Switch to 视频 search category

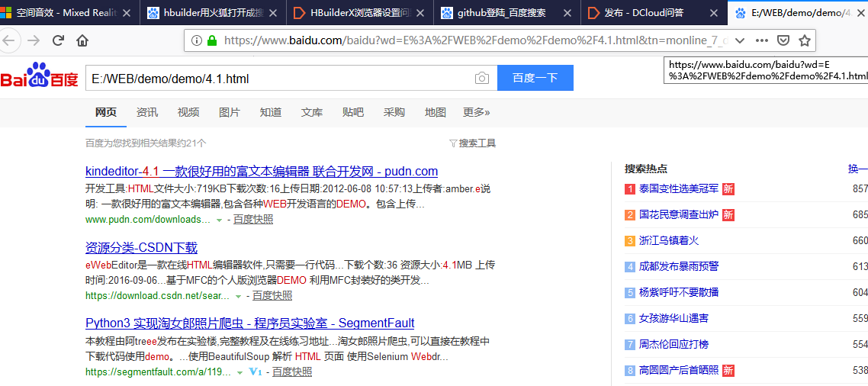coord(188,112)
